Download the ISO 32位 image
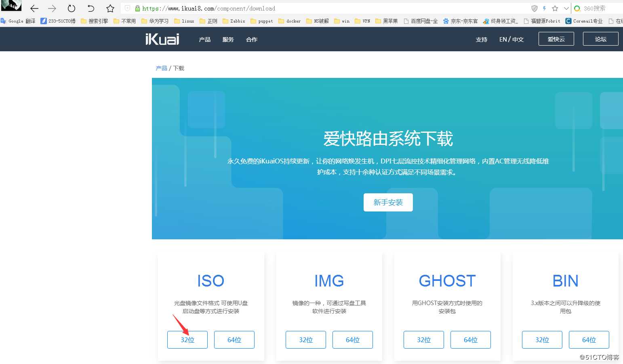Screen dimensions: 623x364 [x=187, y=340]
